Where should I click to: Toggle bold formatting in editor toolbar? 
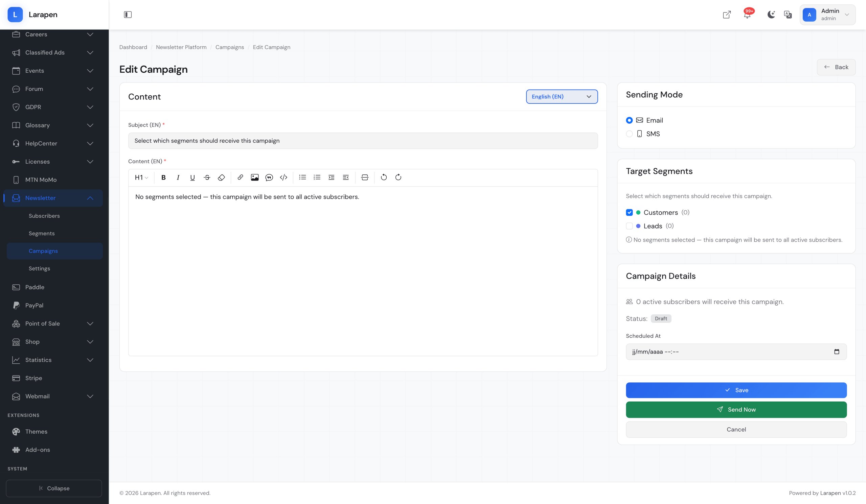coord(164,177)
